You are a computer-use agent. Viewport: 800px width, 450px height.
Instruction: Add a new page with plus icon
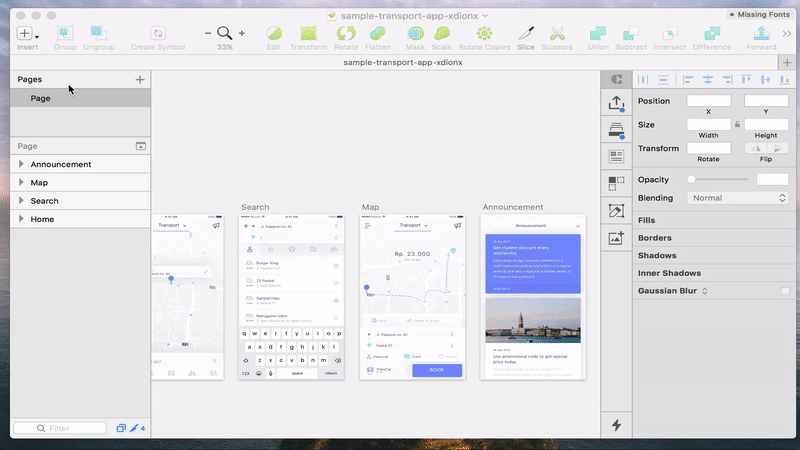(x=140, y=79)
